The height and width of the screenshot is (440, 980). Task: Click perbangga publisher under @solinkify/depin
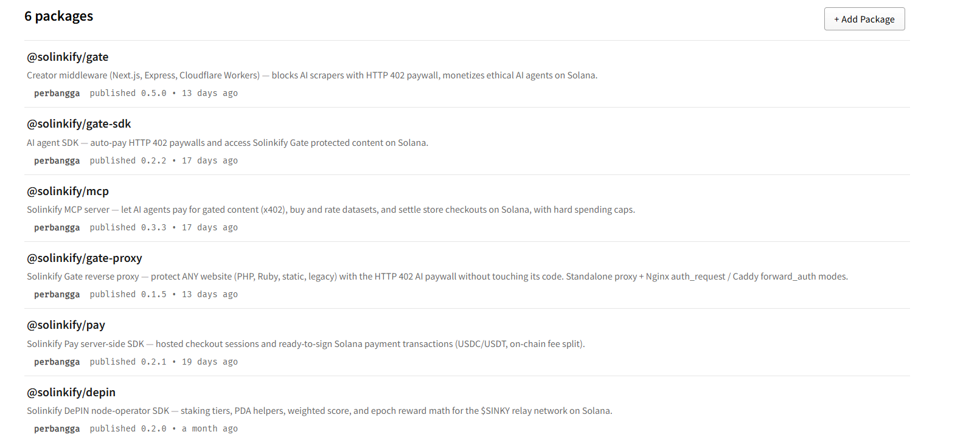[57, 429]
